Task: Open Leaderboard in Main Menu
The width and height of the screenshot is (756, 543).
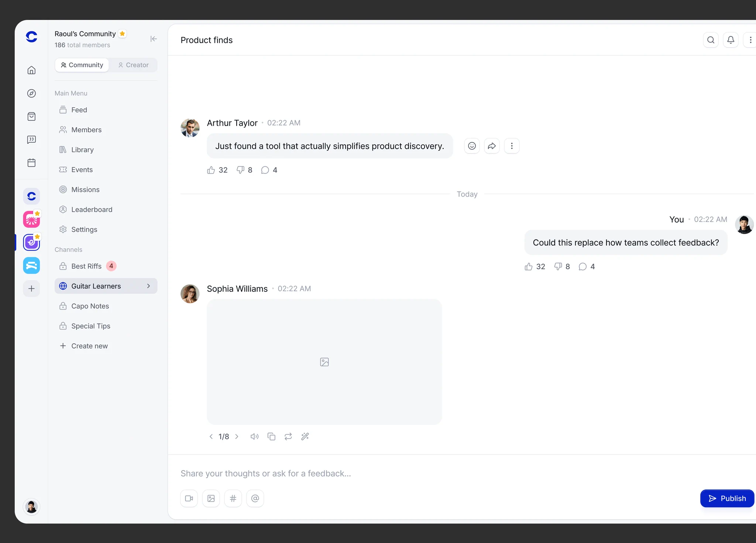Action: click(106, 210)
